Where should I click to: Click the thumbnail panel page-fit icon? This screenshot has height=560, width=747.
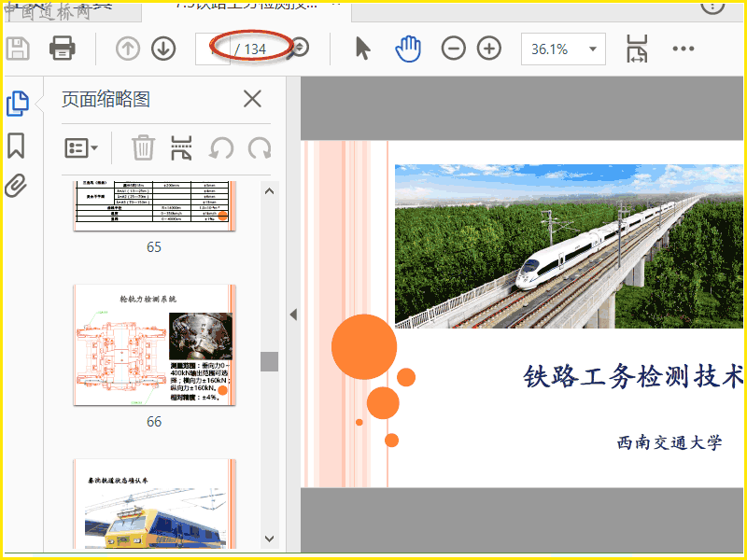tap(181, 147)
